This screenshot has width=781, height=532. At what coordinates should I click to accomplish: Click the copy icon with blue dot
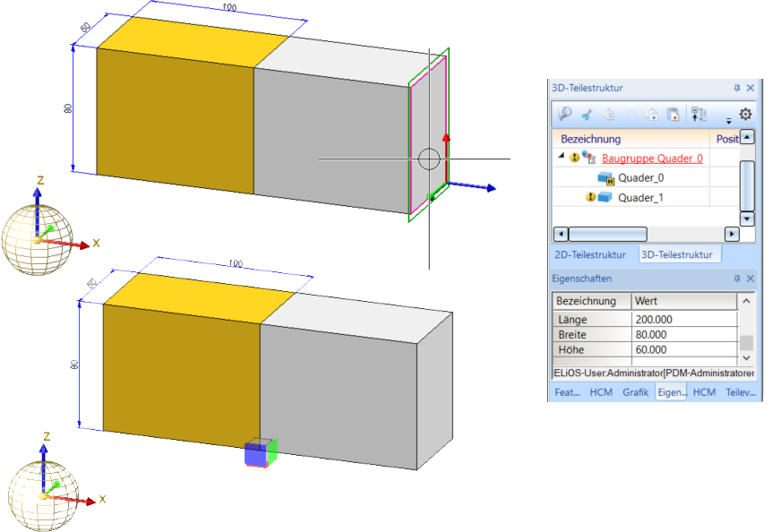coord(651,114)
